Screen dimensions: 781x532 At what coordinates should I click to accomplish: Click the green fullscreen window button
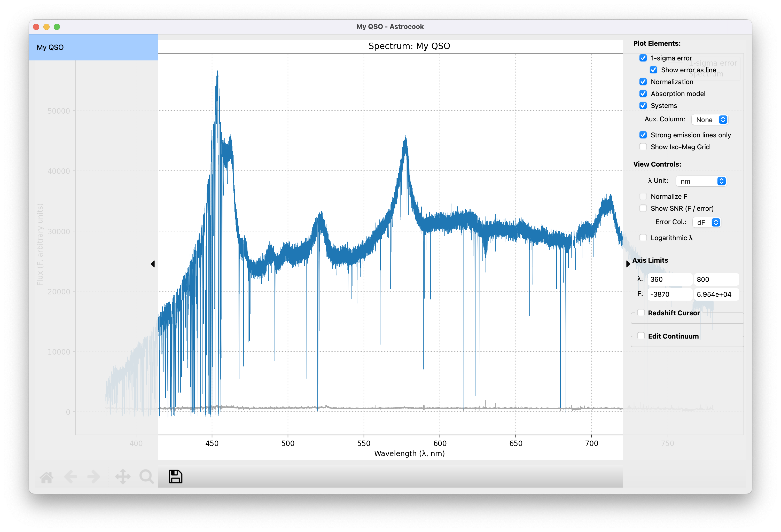pos(57,27)
